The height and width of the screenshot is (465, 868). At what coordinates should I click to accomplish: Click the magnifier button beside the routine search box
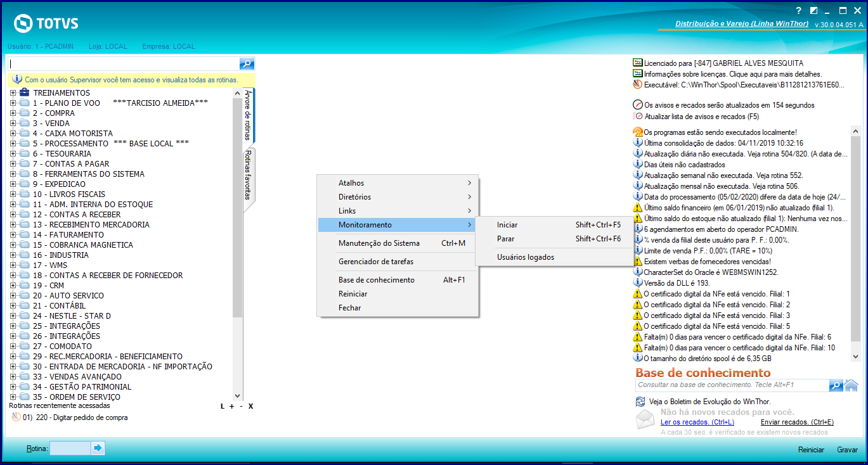(247, 63)
